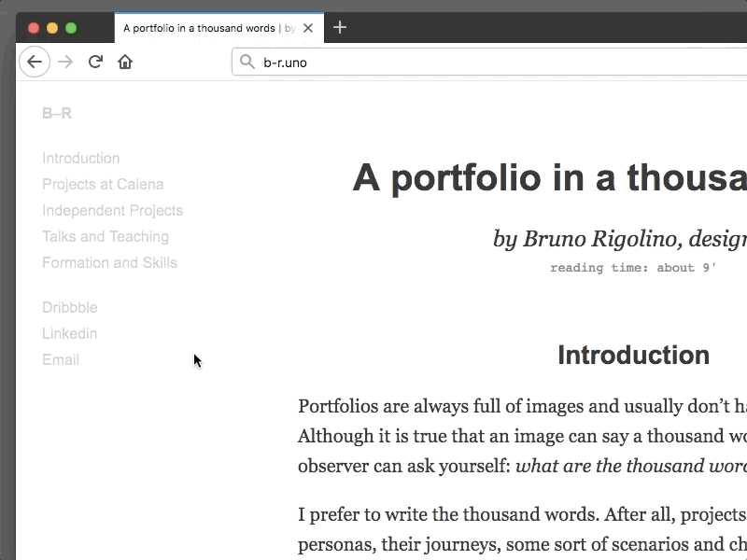Focus the address bar showing b-r.uno
Image resolution: width=747 pixels, height=560 pixels.
coord(489,62)
